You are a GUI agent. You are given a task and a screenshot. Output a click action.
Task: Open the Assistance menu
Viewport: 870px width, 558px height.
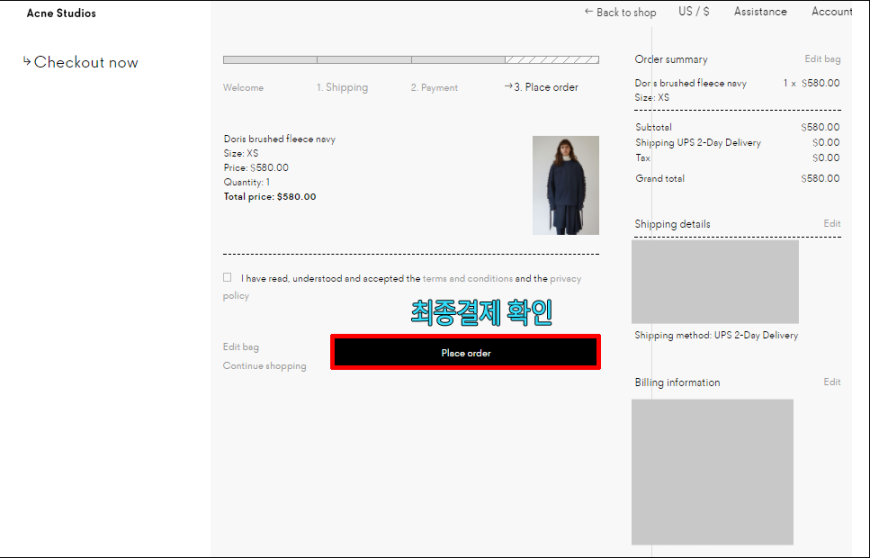point(760,11)
